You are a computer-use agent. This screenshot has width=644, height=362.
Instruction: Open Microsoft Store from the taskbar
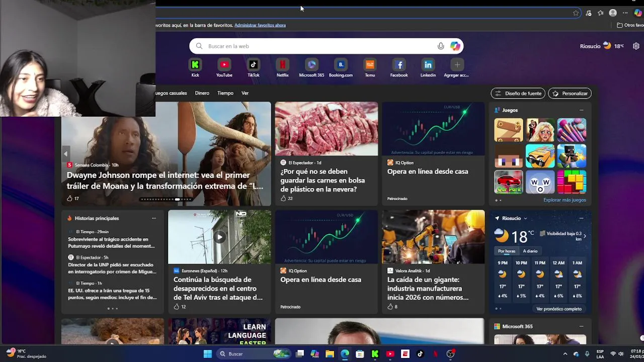click(x=360, y=354)
